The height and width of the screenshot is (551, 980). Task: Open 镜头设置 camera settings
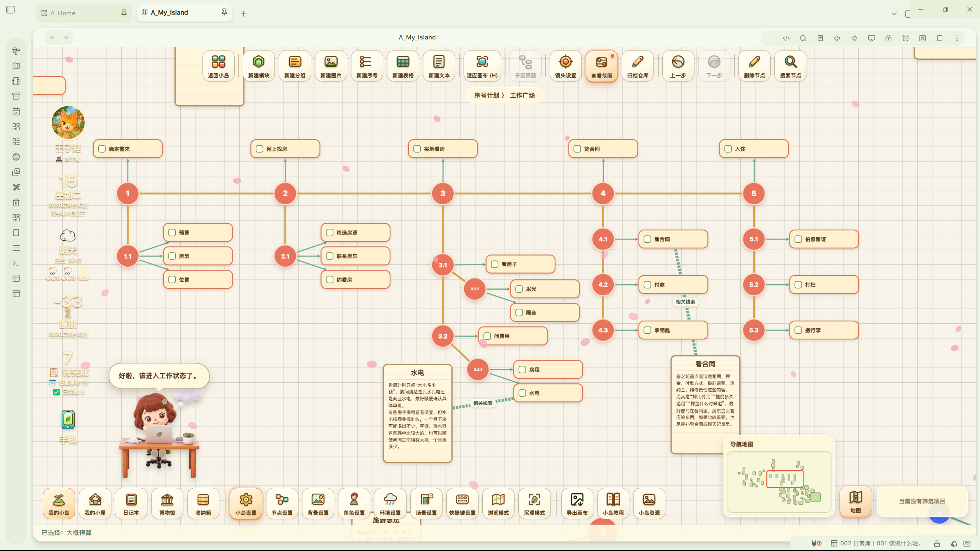565,65
